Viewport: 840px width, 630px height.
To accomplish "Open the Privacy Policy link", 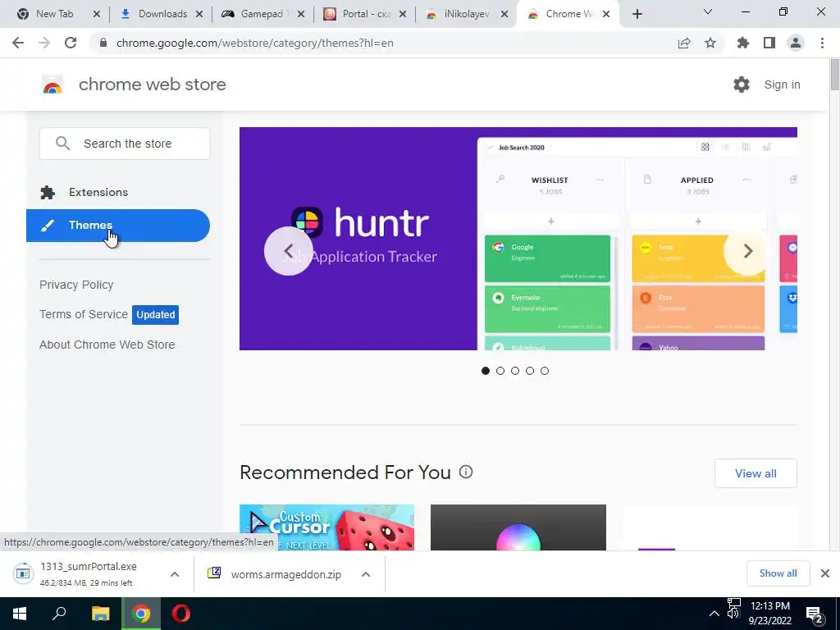I will [76, 285].
